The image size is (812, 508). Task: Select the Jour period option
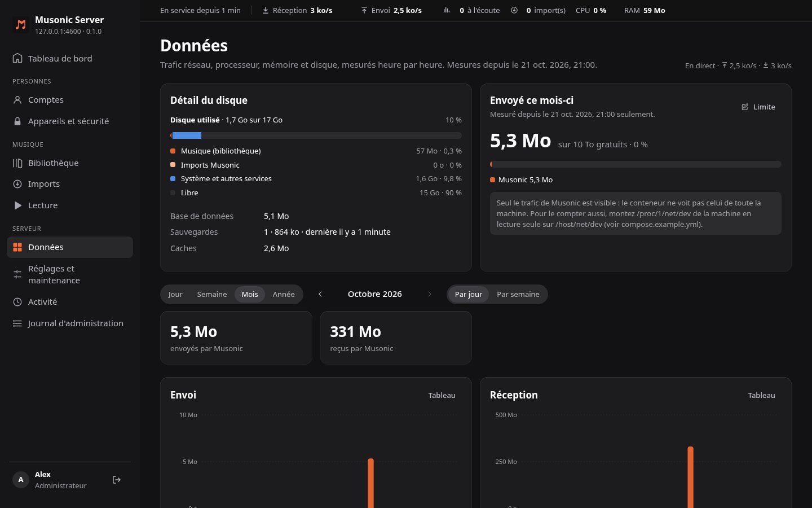[x=175, y=294]
